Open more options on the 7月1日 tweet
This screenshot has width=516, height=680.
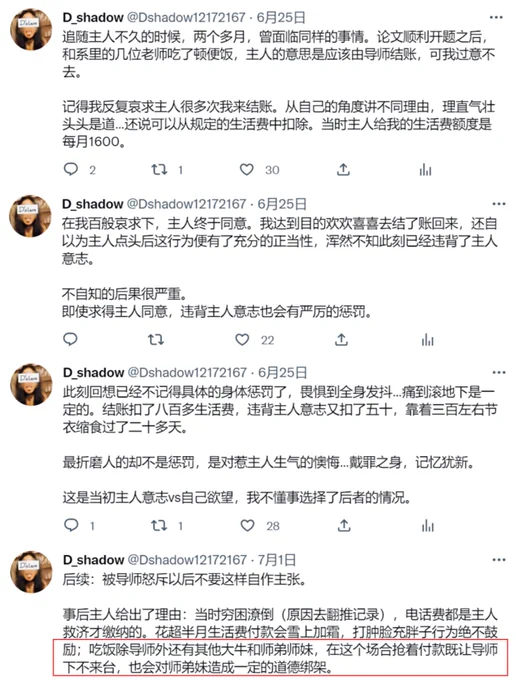point(499,559)
